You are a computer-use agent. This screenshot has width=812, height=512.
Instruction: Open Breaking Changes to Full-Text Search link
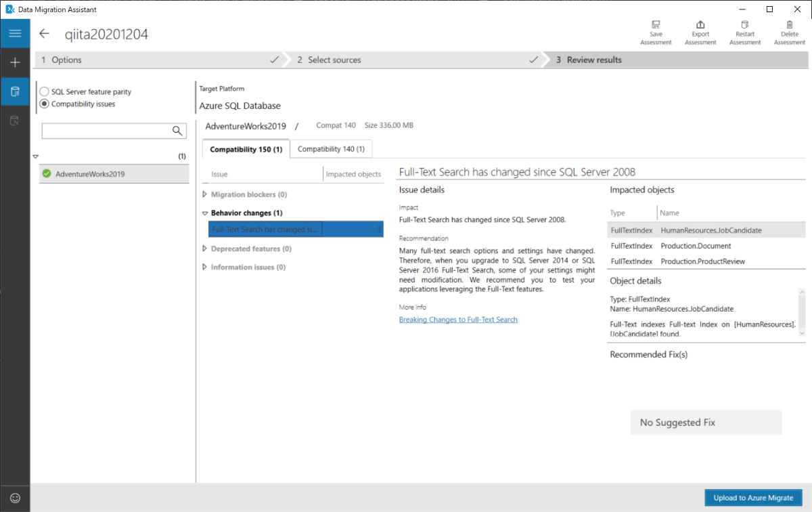(458, 320)
